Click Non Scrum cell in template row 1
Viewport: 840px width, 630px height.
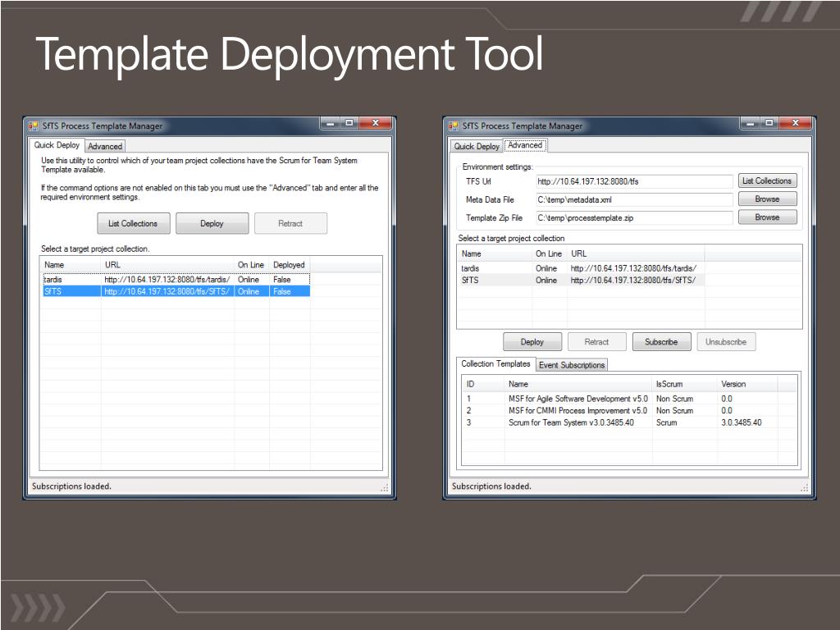[x=674, y=399]
